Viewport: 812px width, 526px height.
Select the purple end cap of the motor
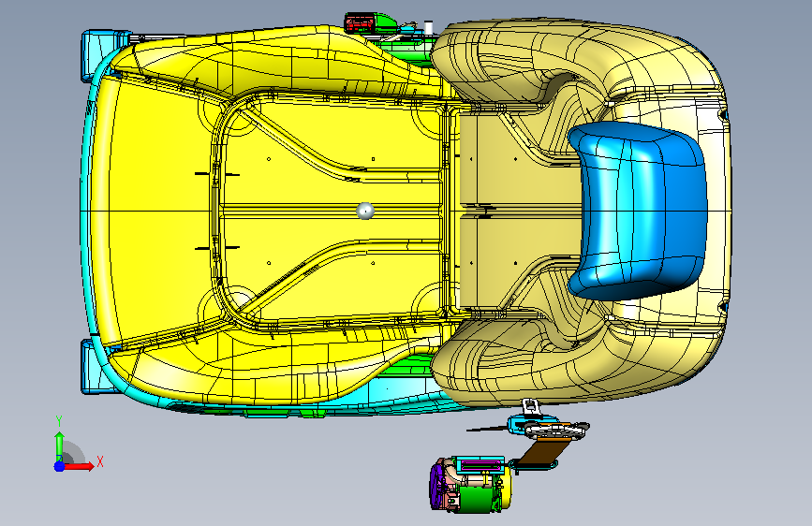tap(436, 485)
